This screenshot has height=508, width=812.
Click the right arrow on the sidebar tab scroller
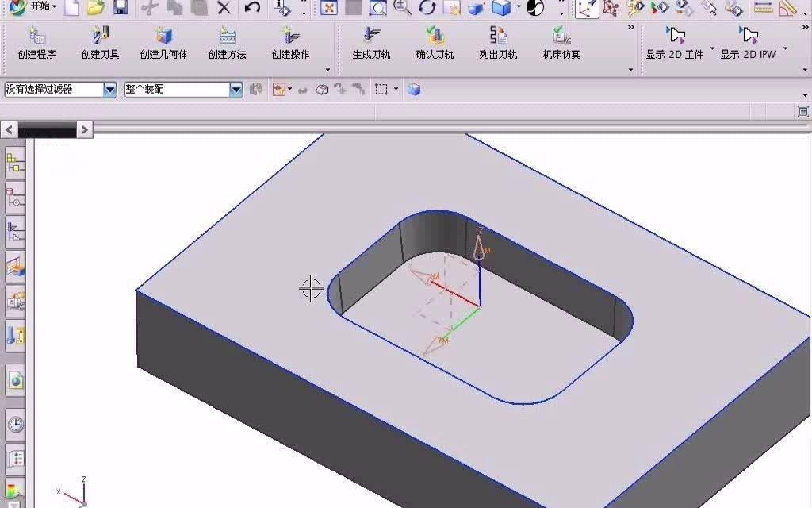(x=84, y=129)
